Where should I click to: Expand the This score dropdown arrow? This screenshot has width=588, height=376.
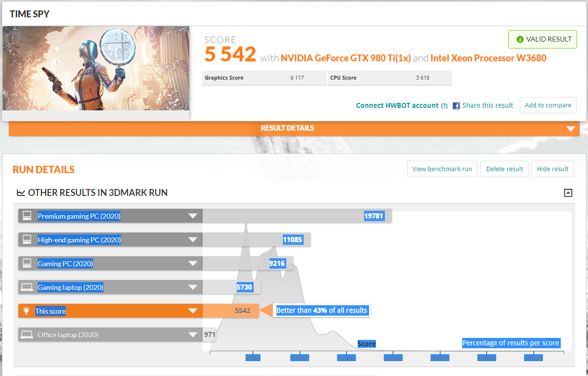(x=193, y=311)
